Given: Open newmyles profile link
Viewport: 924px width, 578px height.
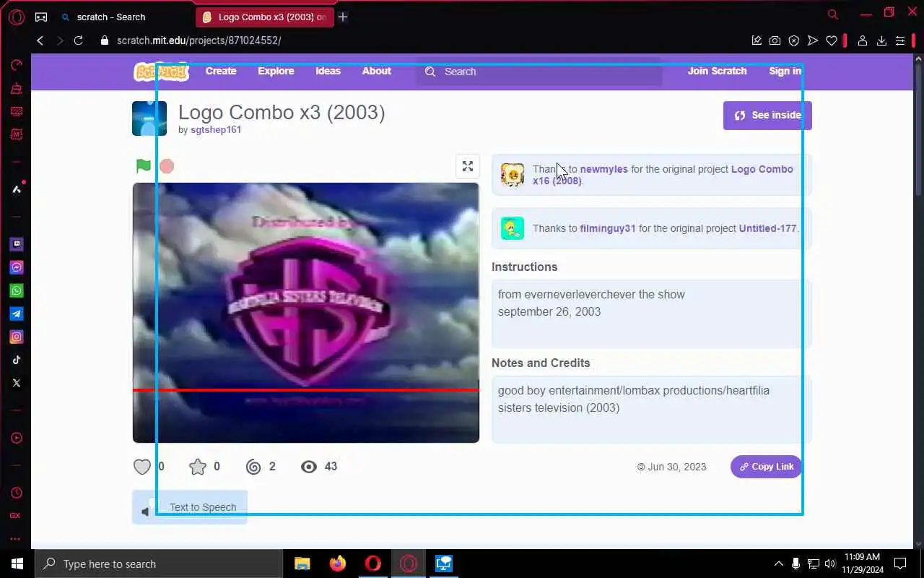Looking at the screenshot, I should [x=604, y=169].
